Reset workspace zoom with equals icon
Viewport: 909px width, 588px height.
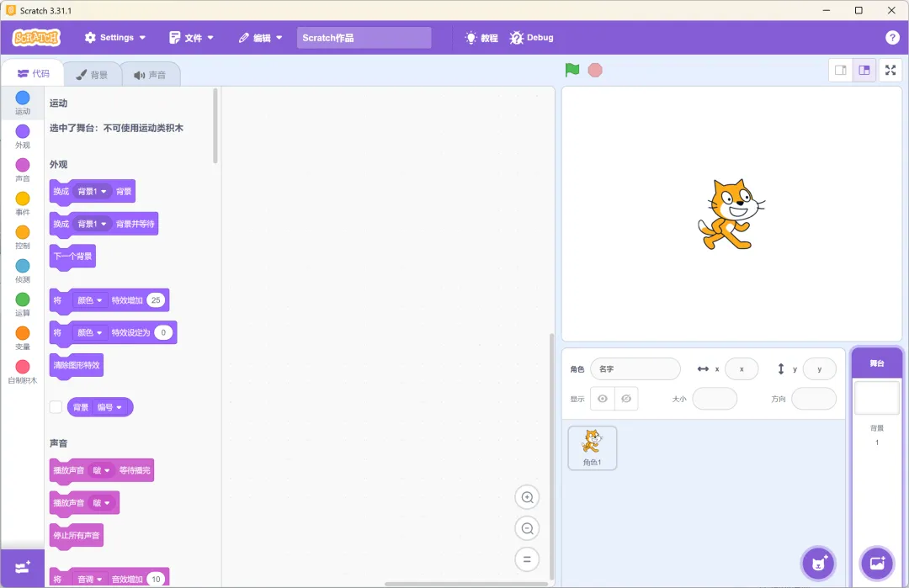[x=527, y=559]
